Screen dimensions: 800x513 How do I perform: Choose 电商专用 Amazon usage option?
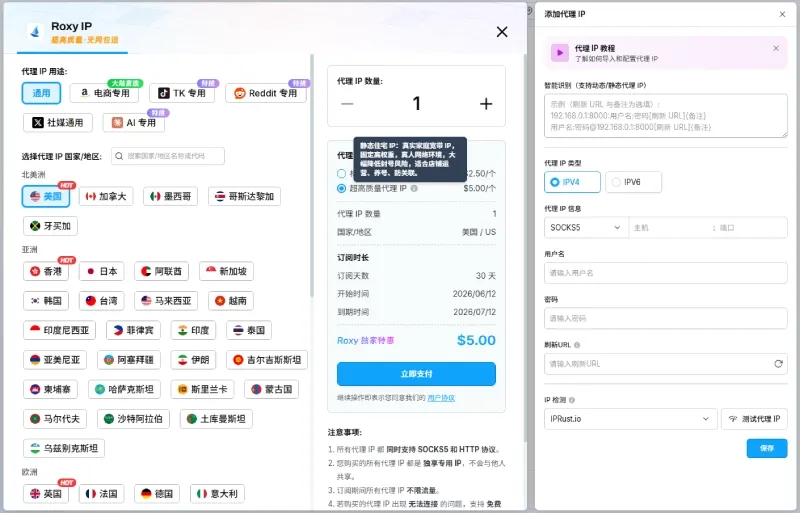105,93
